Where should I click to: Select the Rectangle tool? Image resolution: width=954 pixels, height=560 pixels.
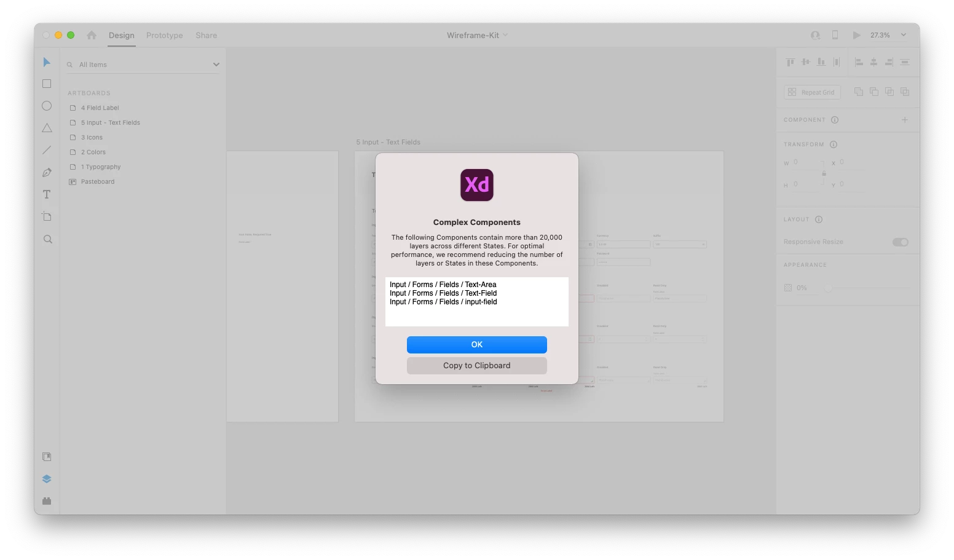click(x=47, y=84)
